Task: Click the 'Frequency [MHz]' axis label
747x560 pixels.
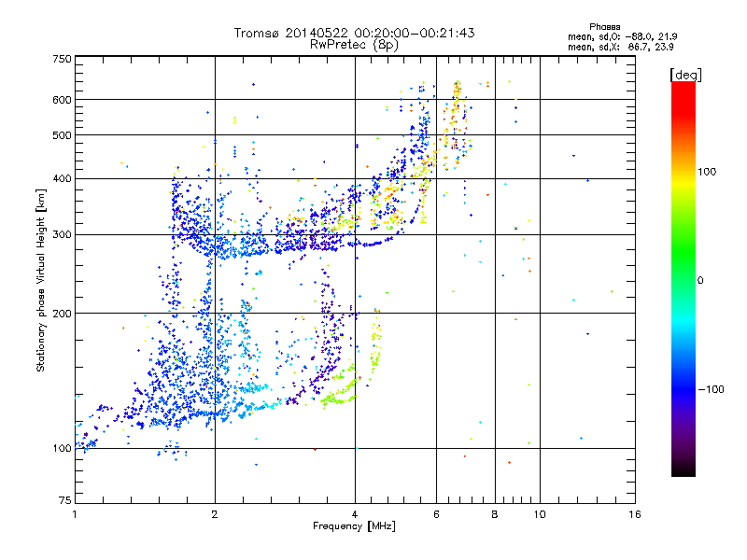Action: pos(354,526)
